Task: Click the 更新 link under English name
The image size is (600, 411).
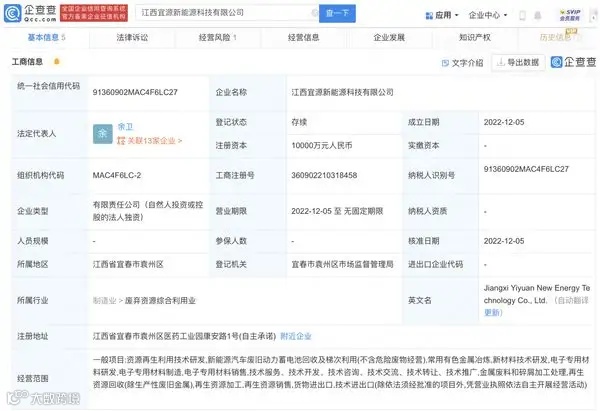Action: click(x=493, y=313)
